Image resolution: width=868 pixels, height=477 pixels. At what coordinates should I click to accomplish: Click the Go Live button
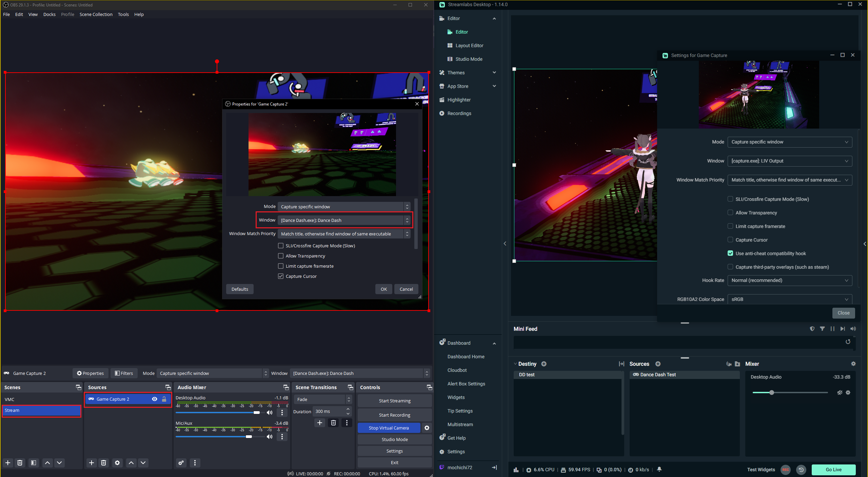pyautogui.click(x=833, y=470)
